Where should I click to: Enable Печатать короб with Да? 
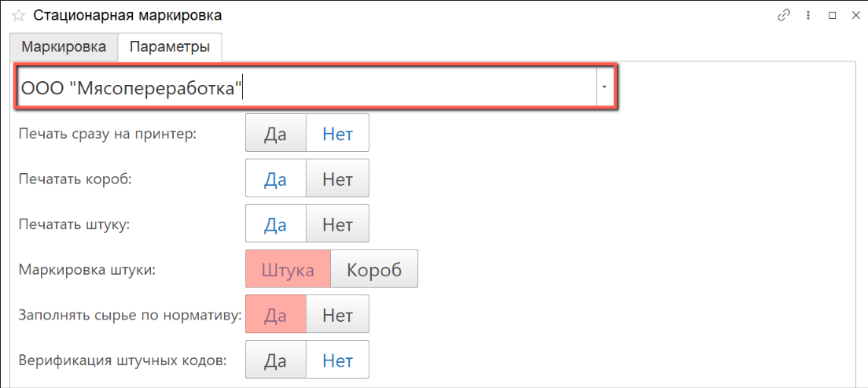pos(275,179)
